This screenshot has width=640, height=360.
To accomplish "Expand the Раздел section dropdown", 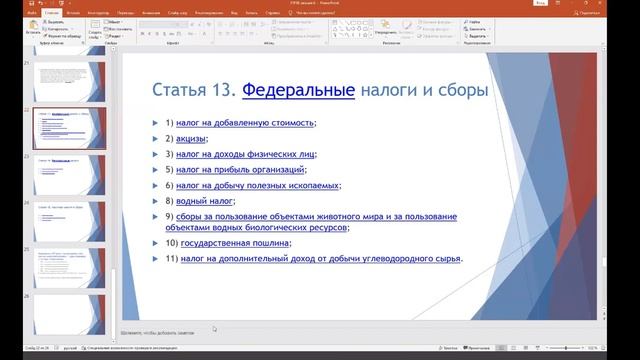I will (x=114, y=36).
